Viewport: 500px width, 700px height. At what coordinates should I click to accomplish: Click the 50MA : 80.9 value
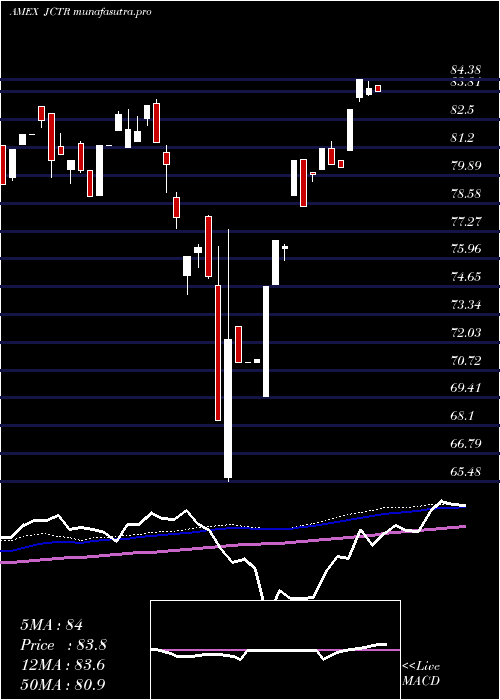pyautogui.click(x=63, y=684)
